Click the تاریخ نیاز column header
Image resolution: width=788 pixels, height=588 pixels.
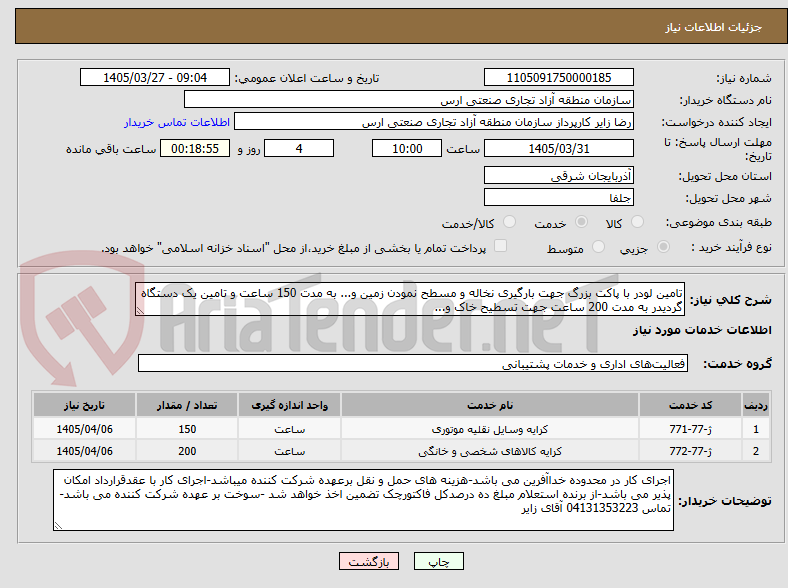click(x=84, y=405)
